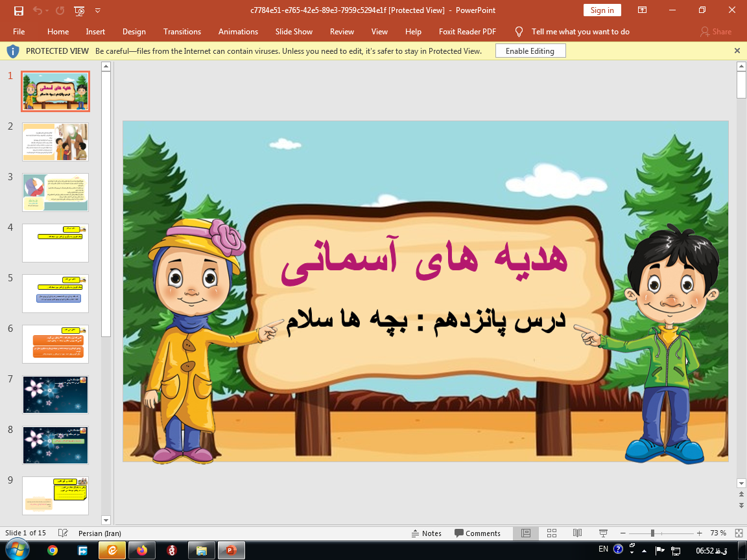Select slide 7 thumbnail
This screenshot has height=560, width=747.
tap(55, 394)
